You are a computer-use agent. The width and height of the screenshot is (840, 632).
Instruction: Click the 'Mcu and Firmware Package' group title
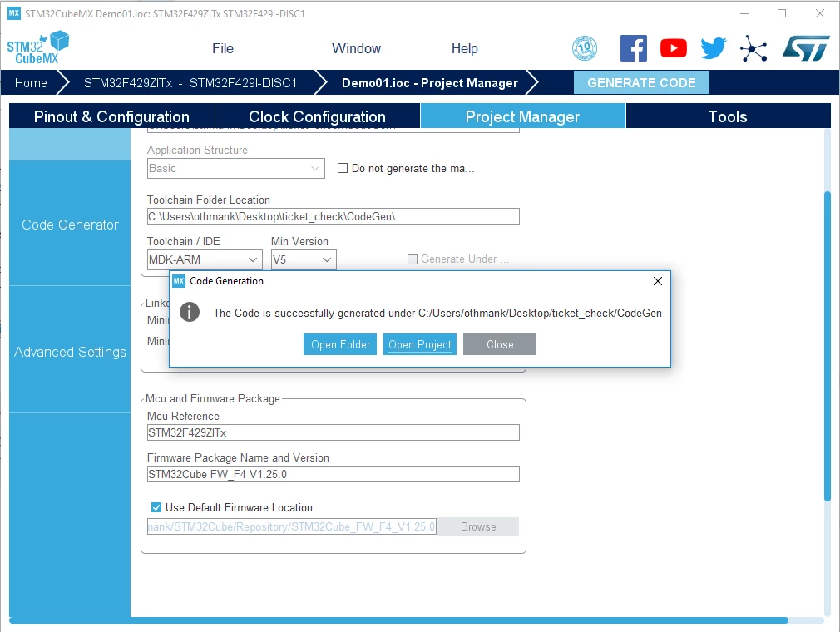point(213,398)
